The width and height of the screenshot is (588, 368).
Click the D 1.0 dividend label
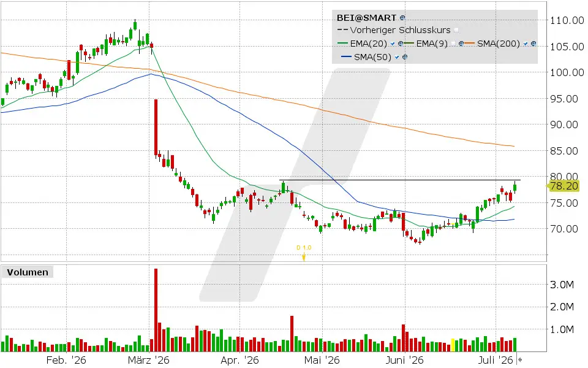click(304, 247)
